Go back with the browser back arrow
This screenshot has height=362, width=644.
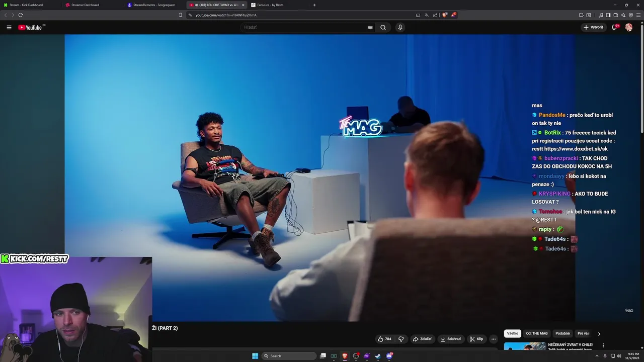pos(6,15)
